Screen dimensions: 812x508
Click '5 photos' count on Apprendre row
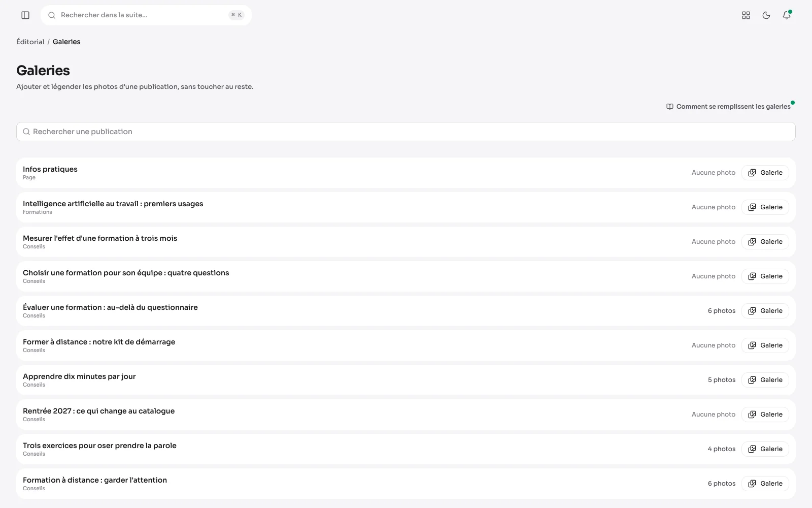click(x=722, y=380)
